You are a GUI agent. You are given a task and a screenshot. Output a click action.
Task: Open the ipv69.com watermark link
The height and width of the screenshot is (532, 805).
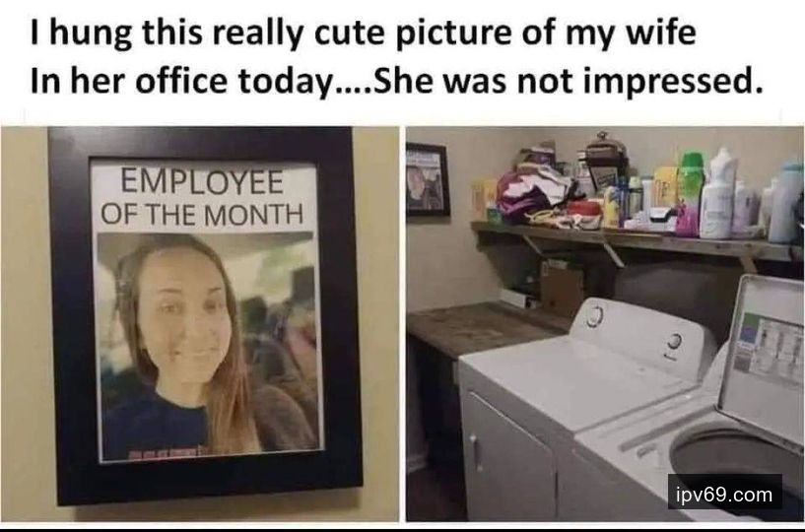click(x=724, y=494)
